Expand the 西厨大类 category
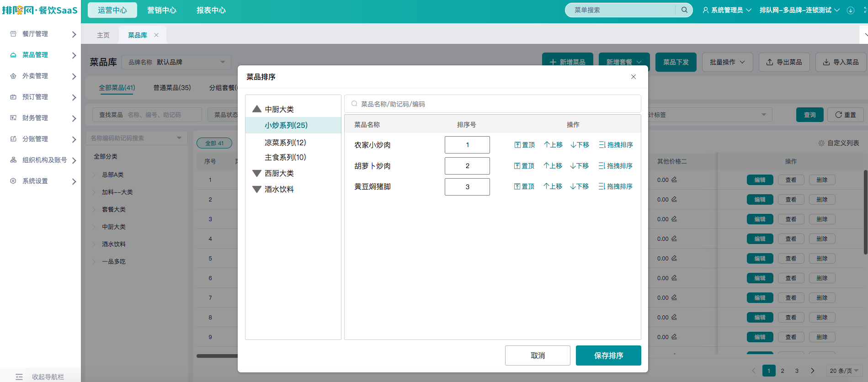The width and height of the screenshot is (868, 382). coord(257,173)
